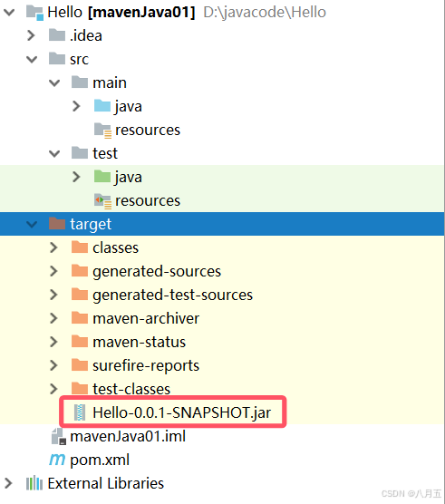Select 'generated-test-sources' label

[172, 296]
